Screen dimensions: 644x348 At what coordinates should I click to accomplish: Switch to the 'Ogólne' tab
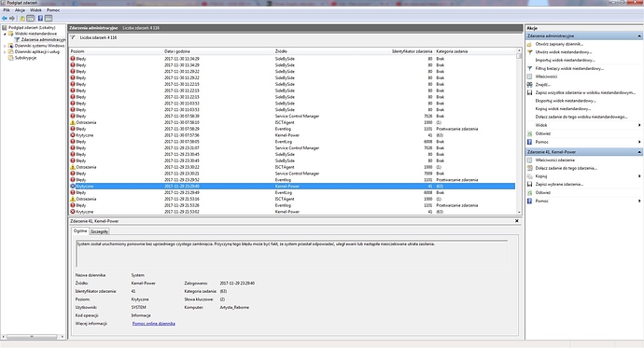[80, 231]
